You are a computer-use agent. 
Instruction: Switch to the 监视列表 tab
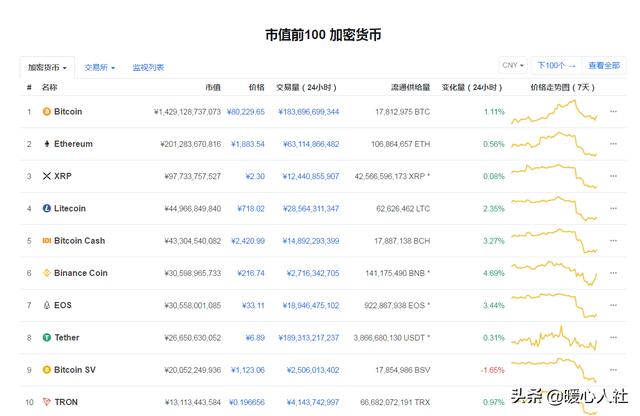tap(148, 67)
